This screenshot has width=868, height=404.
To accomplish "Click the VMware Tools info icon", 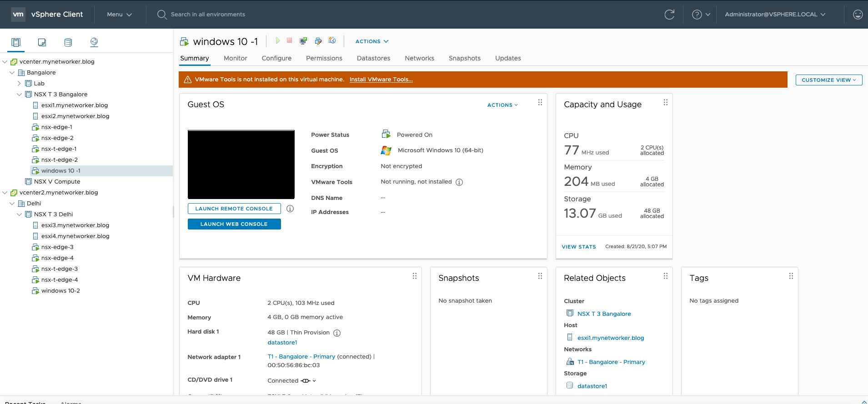I will tap(459, 182).
